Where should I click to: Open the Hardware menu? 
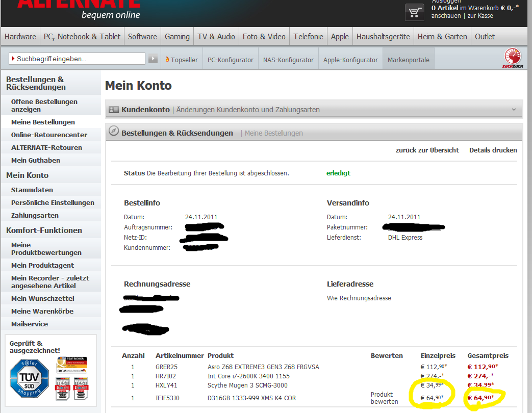point(20,37)
